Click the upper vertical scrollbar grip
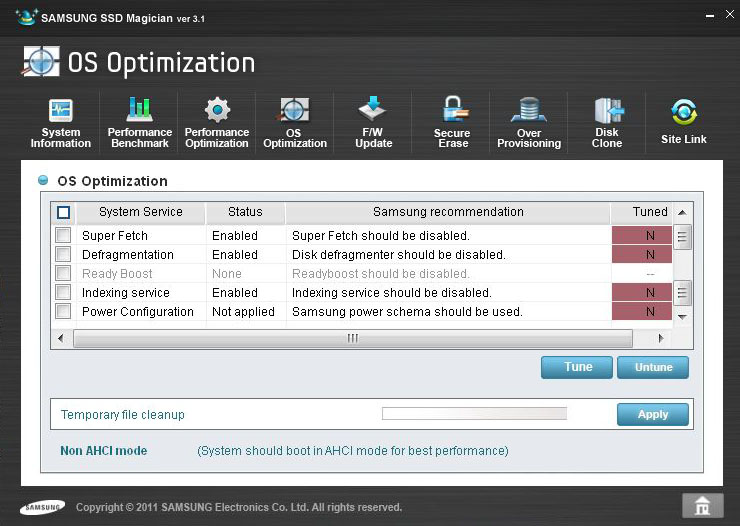The width and height of the screenshot is (740, 526). point(682,237)
